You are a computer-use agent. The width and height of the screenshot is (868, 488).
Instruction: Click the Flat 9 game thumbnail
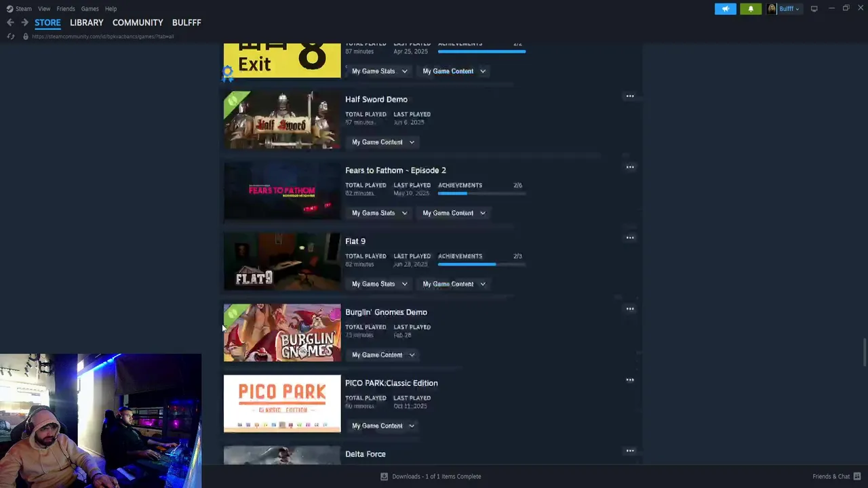282,262
